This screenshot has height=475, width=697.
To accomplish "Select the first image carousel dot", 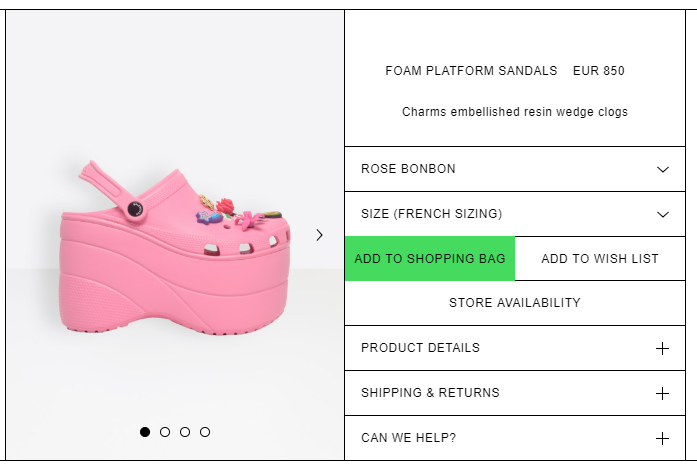I will coord(145,432).
